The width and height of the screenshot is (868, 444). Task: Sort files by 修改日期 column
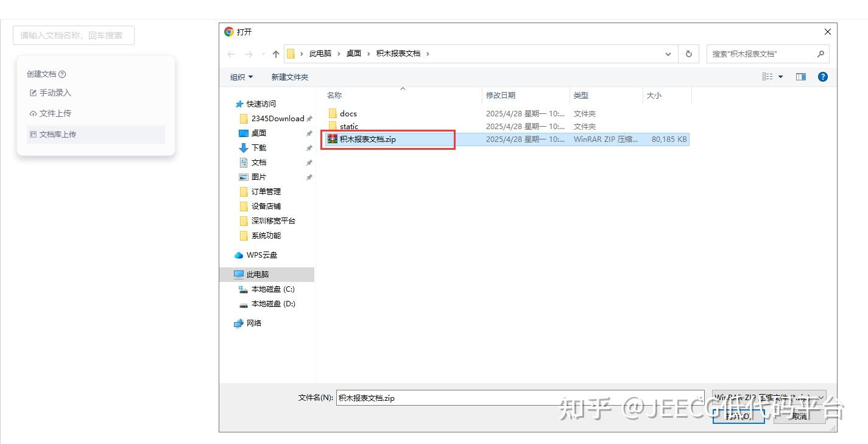pyautogui.click(x=501, y=95)
